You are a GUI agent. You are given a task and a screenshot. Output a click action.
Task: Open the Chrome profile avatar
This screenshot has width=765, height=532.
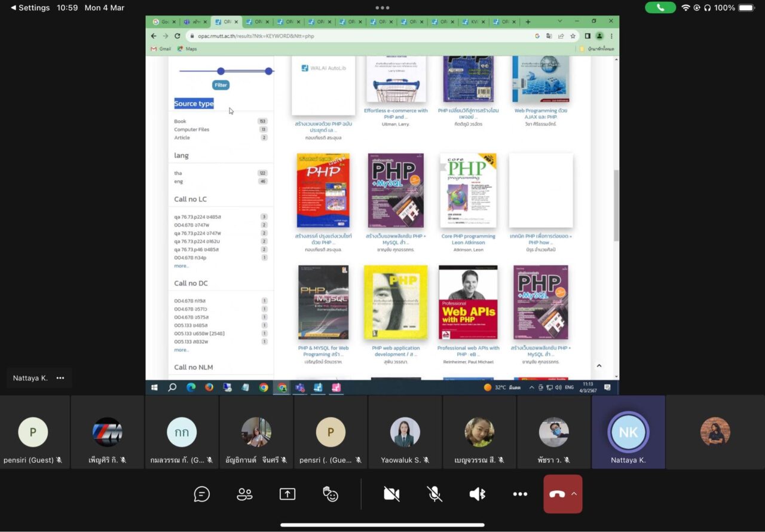[599, 36]
